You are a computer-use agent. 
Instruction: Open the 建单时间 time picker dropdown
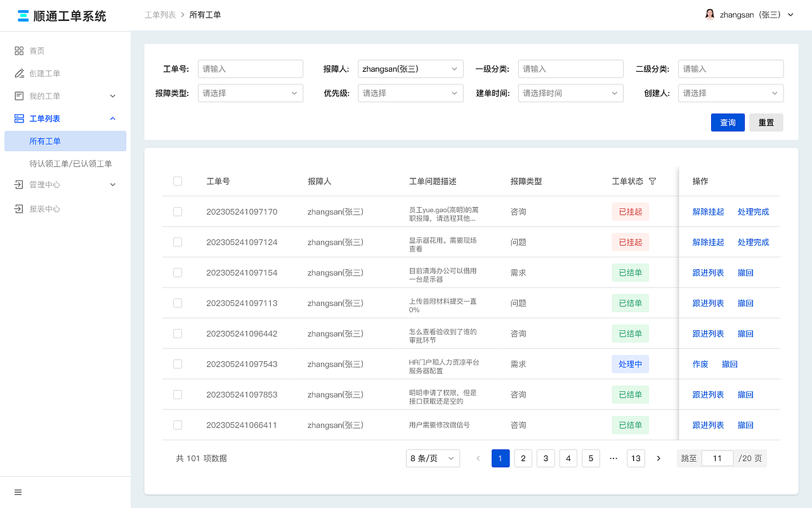571,93
